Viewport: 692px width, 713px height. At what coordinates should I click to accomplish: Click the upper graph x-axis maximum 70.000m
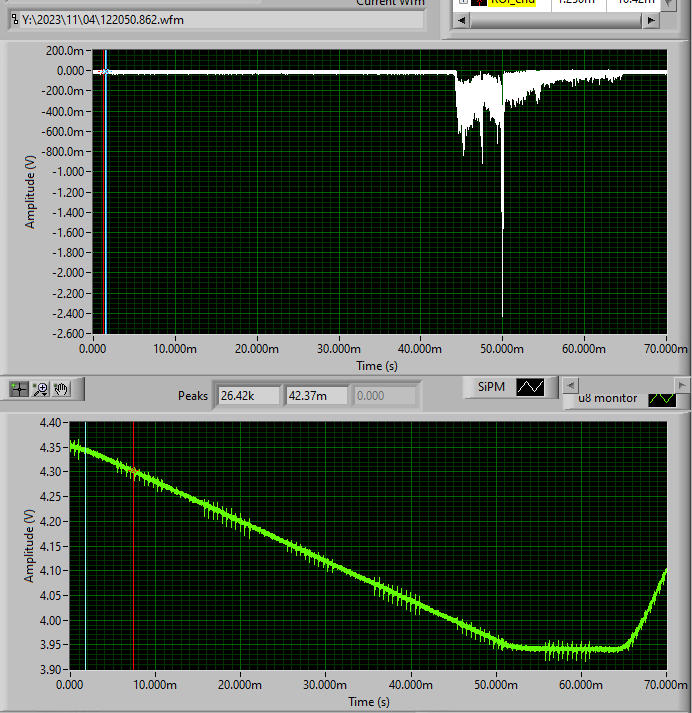pos(666,349)
